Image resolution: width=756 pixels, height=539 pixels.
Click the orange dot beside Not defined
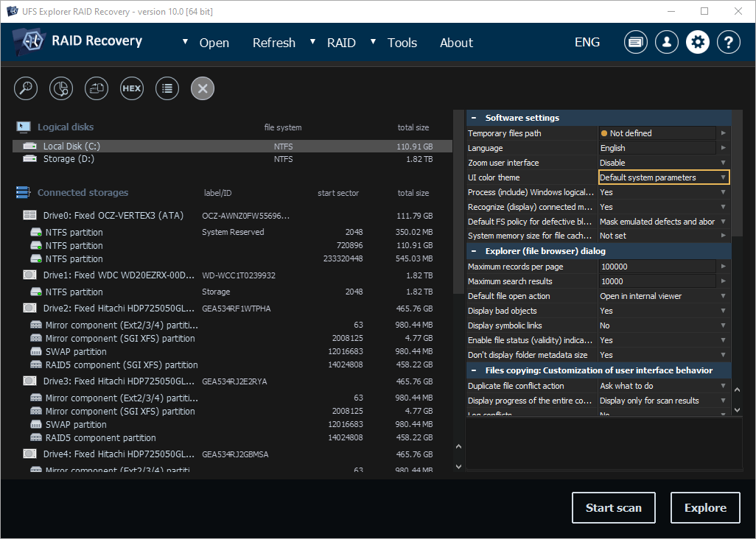click(604, 133)
